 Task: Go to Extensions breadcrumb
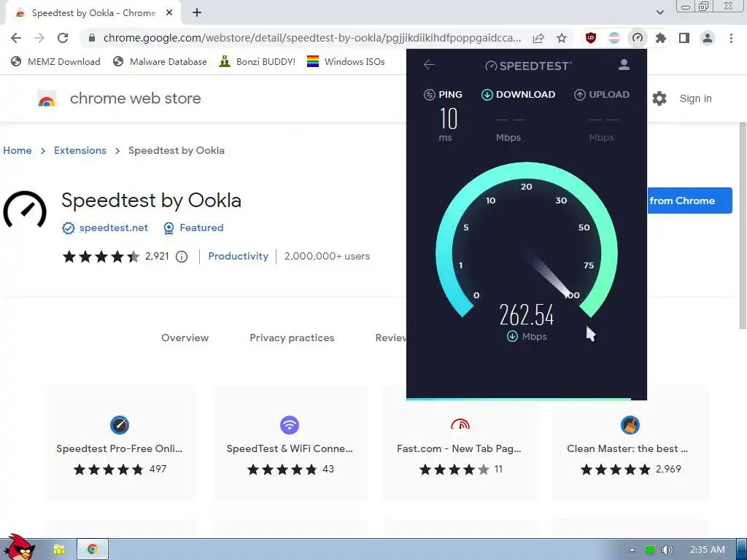(x=80, y=150)
